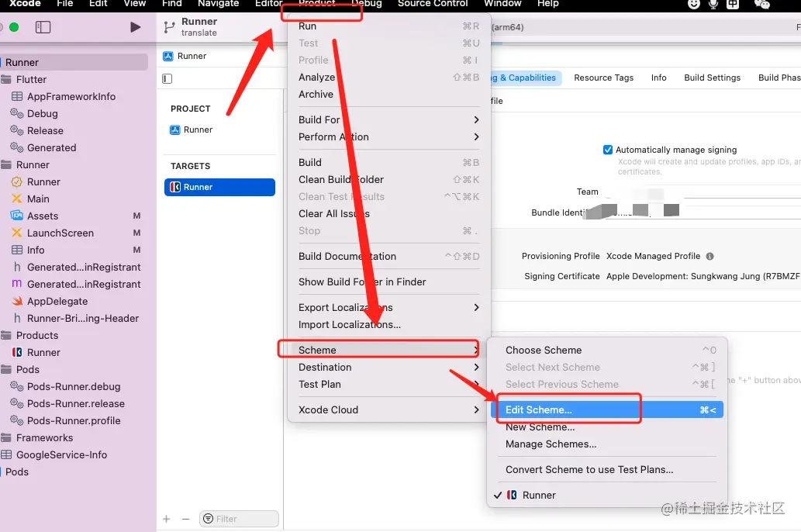Select Pods-Runner.profile config file
This screenshot has height=532, width=801.
click(x=74, y=420)
